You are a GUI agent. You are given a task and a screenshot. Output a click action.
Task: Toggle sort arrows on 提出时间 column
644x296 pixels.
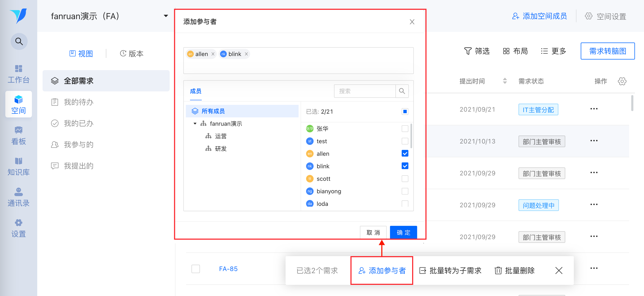pyautogui.click(x=505, y=81)
